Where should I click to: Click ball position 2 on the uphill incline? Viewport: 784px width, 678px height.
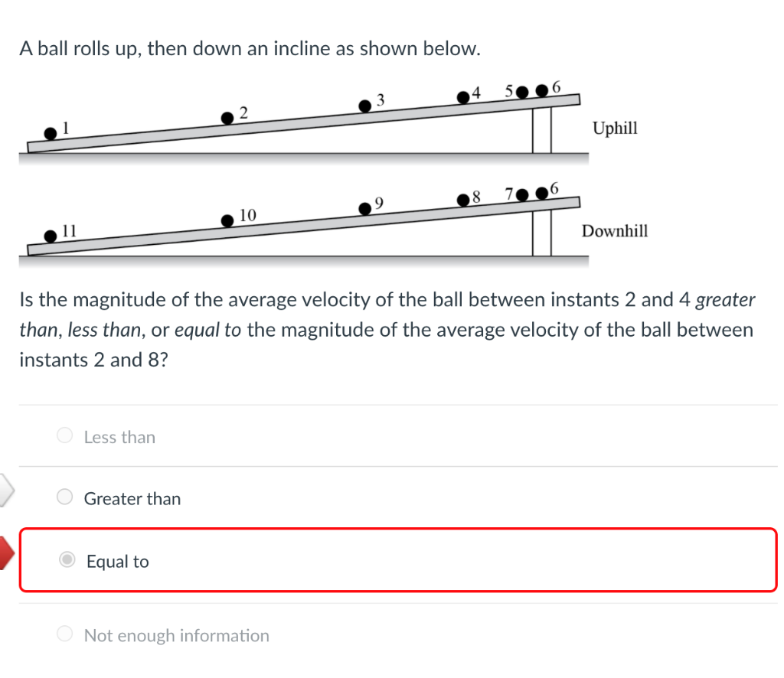[227, 118]
